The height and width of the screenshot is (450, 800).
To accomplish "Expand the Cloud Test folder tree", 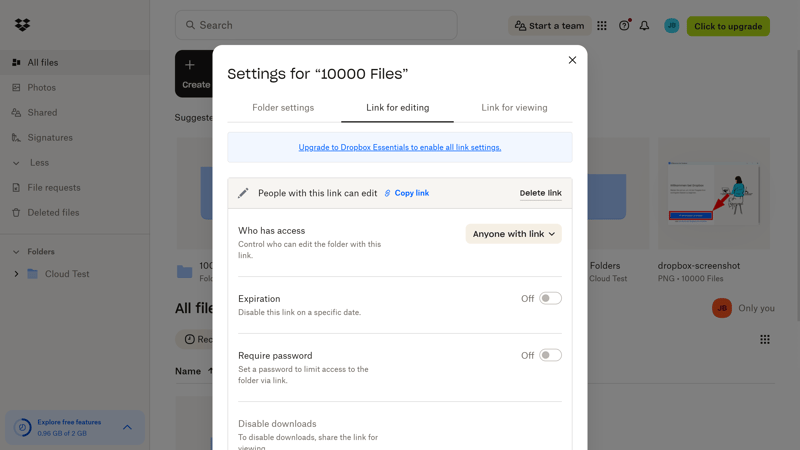I will pos(16,274).
